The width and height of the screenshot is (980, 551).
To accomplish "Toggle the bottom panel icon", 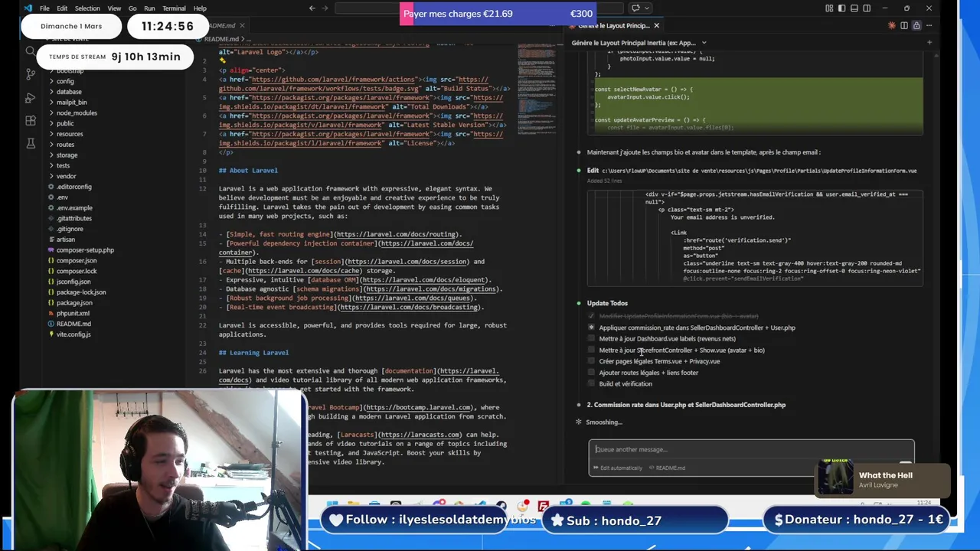I will pyautogui.click(x=854, y=8).
